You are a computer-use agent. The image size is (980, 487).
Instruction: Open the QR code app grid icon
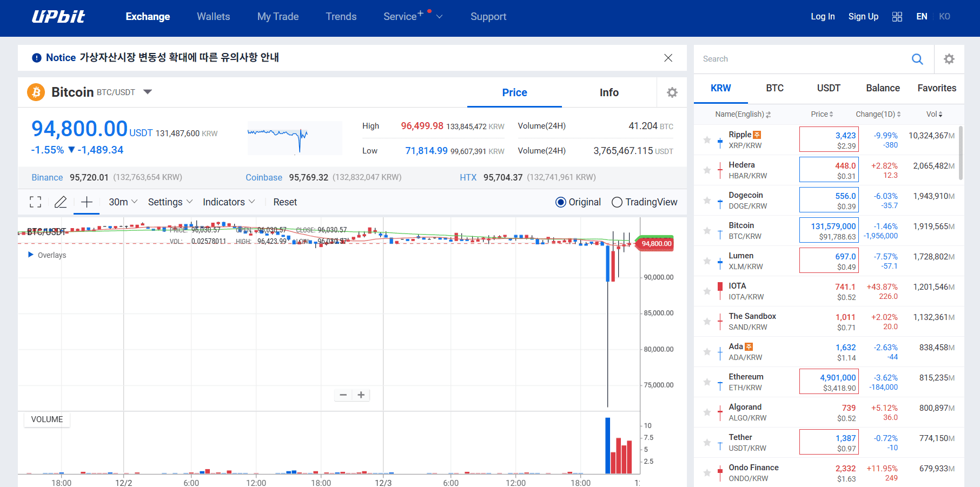click(897, 17)
